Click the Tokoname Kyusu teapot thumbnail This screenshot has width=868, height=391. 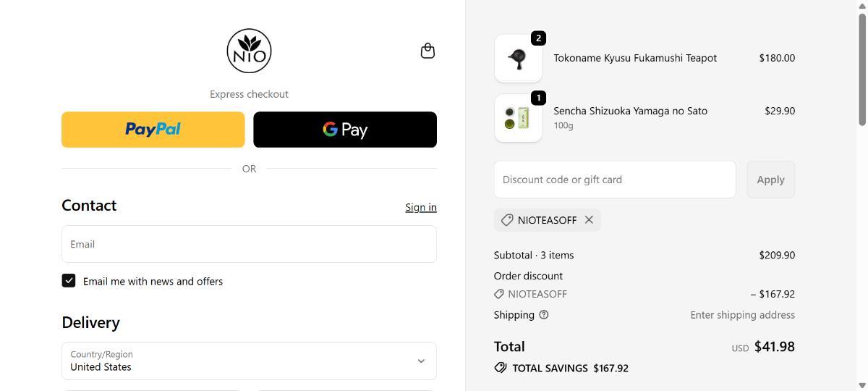point(519,59)
